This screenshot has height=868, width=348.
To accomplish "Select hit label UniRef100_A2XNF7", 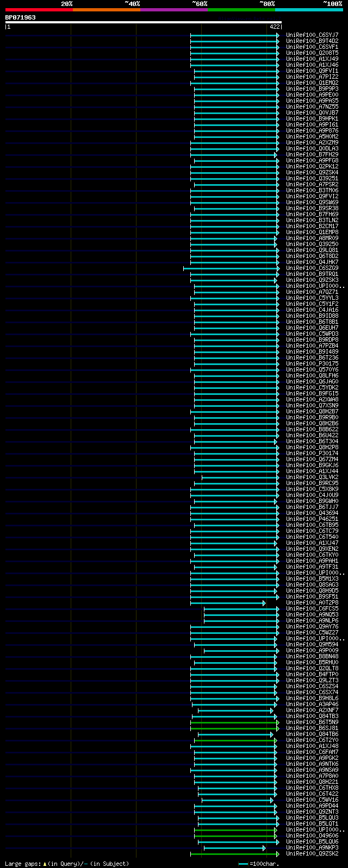I will (x=312, y=710).
